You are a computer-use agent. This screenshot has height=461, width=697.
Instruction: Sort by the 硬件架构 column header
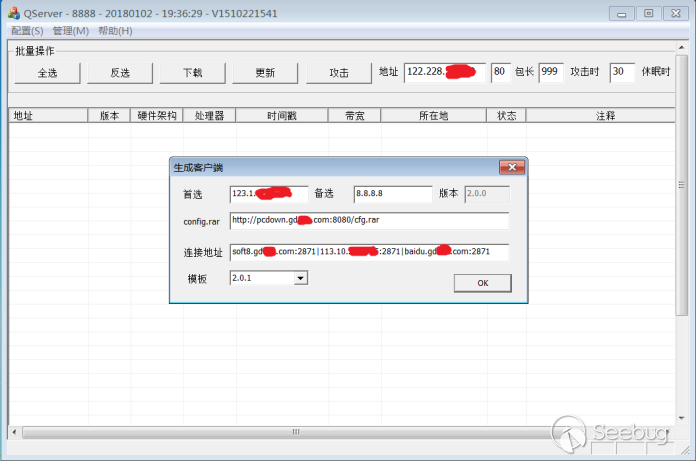pyautogui.click(x=156, y=116)
